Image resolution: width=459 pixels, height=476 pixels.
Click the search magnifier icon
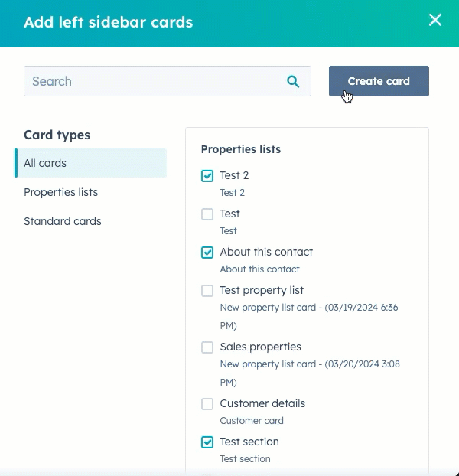(x=293, y=81)
